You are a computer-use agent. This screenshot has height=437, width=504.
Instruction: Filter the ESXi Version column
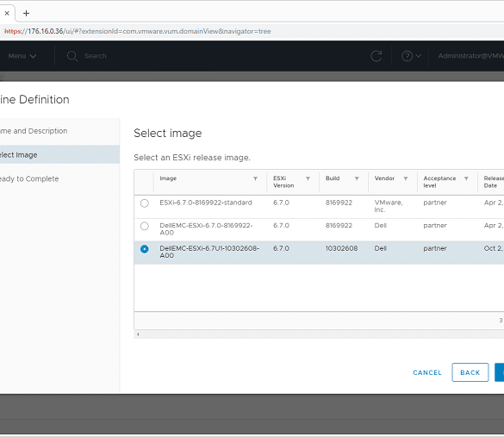point(308,178)
